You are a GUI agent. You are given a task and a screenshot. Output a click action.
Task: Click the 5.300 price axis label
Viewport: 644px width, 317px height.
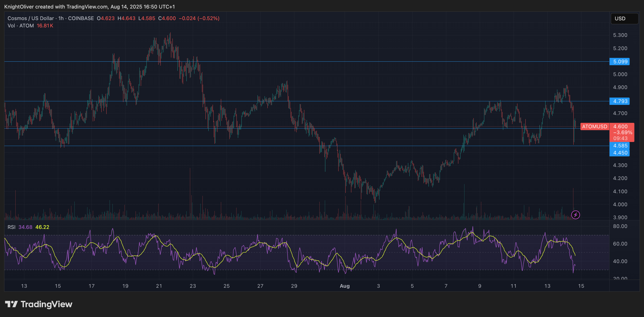click(x=620, y=35)
